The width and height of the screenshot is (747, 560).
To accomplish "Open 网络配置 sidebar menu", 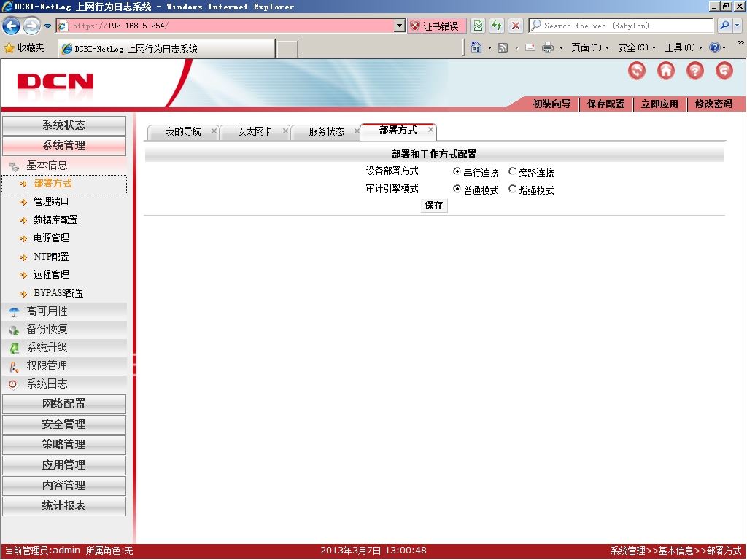I will point(64,404).
